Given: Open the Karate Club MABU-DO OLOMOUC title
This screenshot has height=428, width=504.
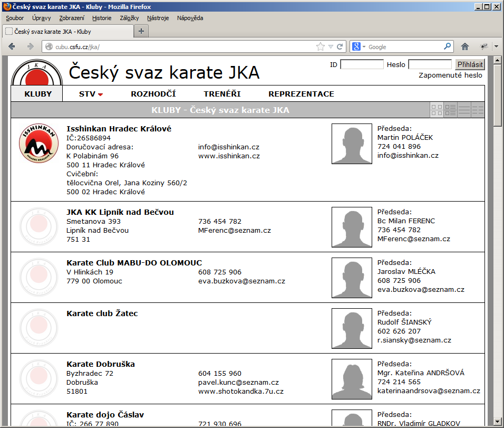Looking at the screenshot, I should pos(134,263).
